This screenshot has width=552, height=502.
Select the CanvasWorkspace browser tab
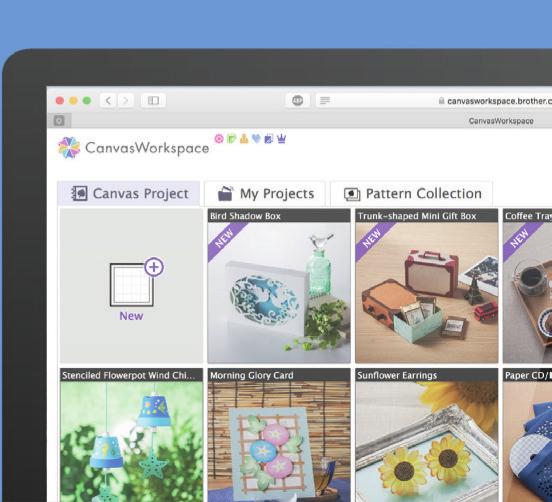pos(501,121)
